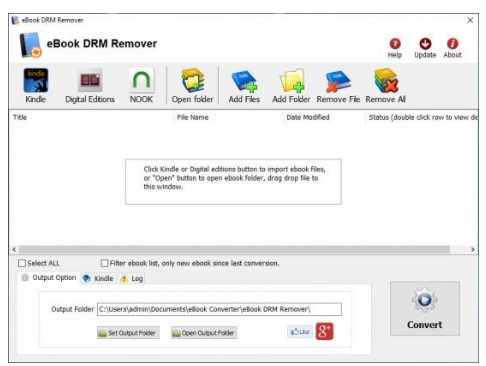
Task: Click the Convert button
Action: pyautogui.click(x=425, y=308)
